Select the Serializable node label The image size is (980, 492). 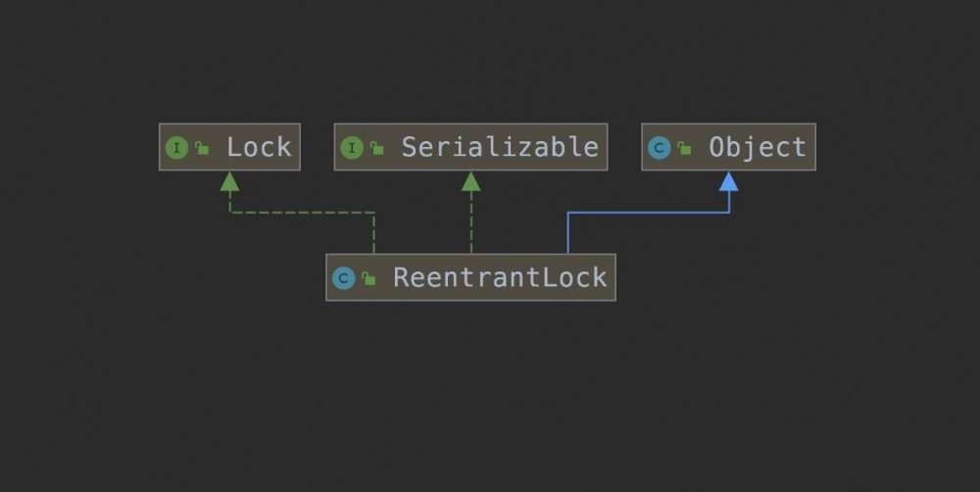pos(500,147)
